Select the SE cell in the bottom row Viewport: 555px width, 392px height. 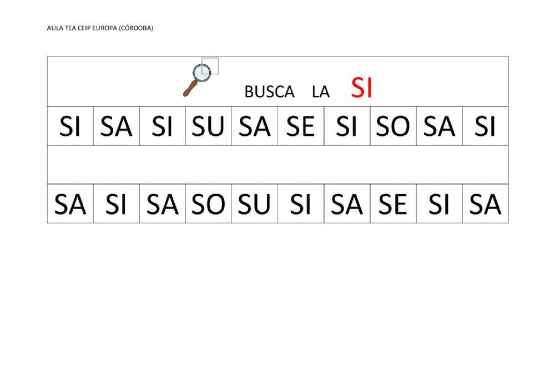[393, 205]
